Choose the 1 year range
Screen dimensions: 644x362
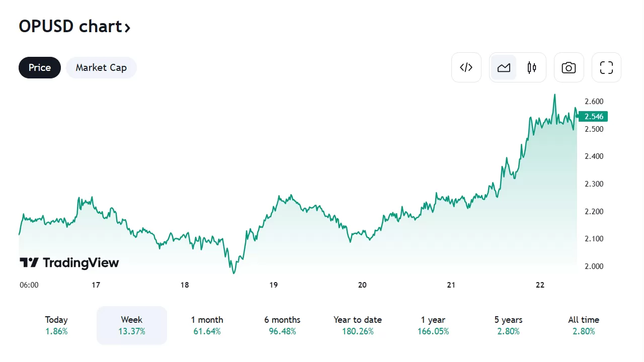click(x=433, y=325)
